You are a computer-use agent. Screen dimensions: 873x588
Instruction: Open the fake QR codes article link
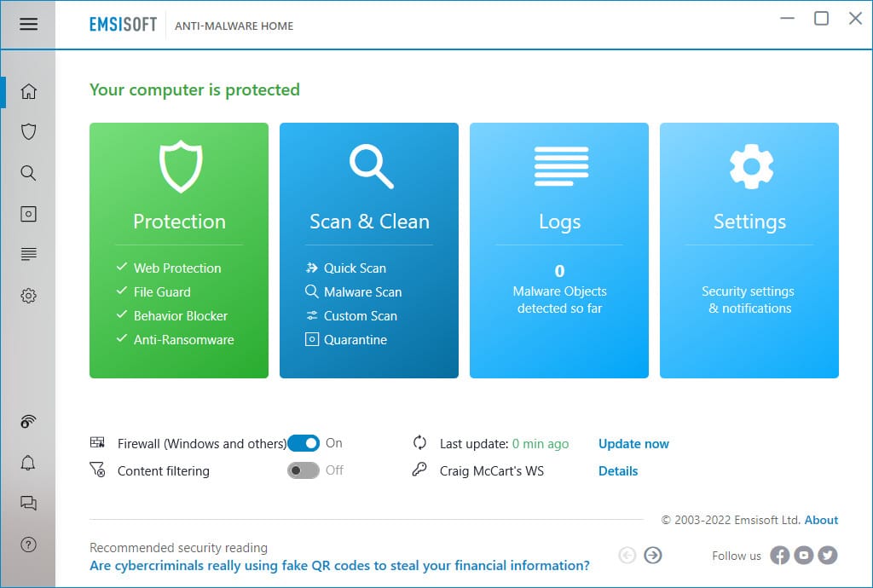339,566
